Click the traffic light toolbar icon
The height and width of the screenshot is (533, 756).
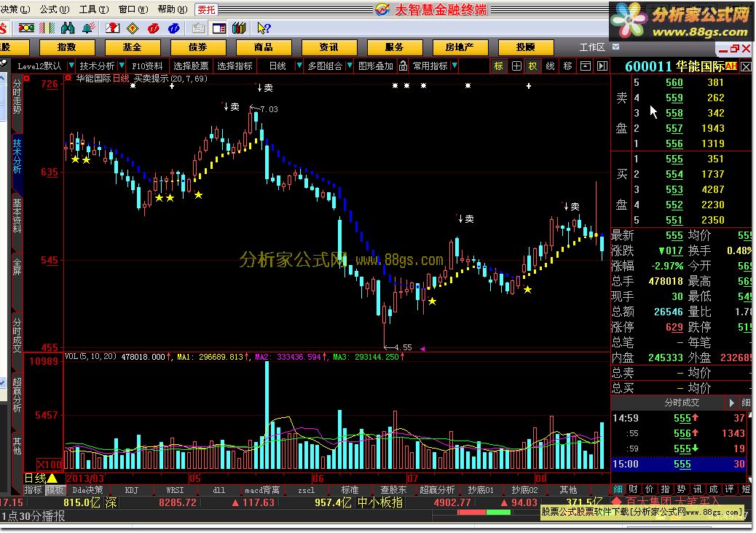pos(26,28)
